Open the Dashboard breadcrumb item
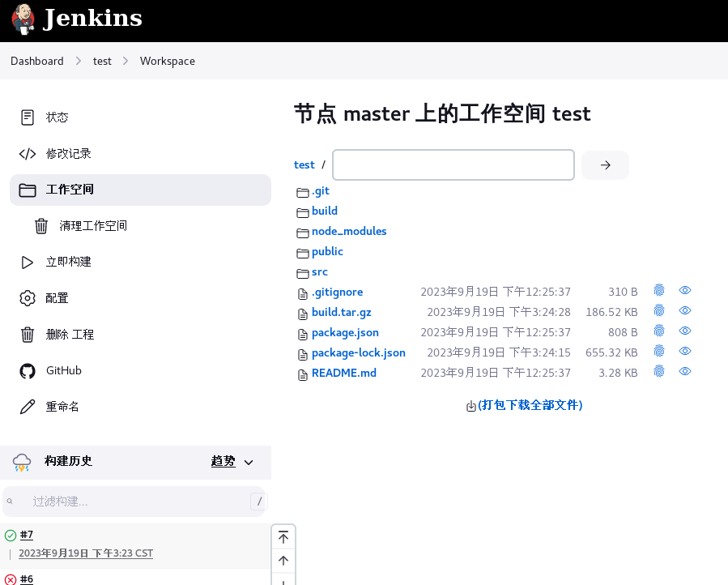 (x=36, y=61)
